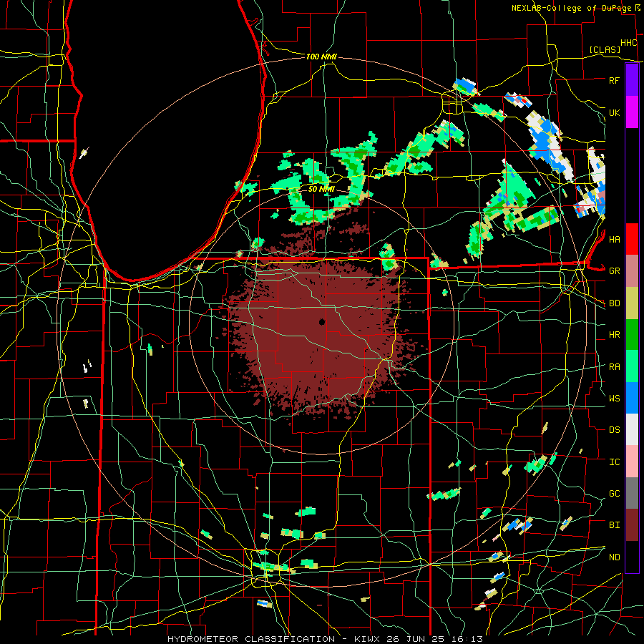Click the RF legend label
Viewport: 644px width, 644px height.
(614, 80)
